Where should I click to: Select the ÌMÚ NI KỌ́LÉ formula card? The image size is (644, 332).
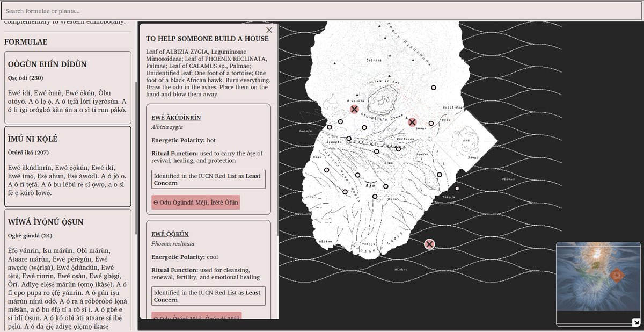(x=68, y=167)
